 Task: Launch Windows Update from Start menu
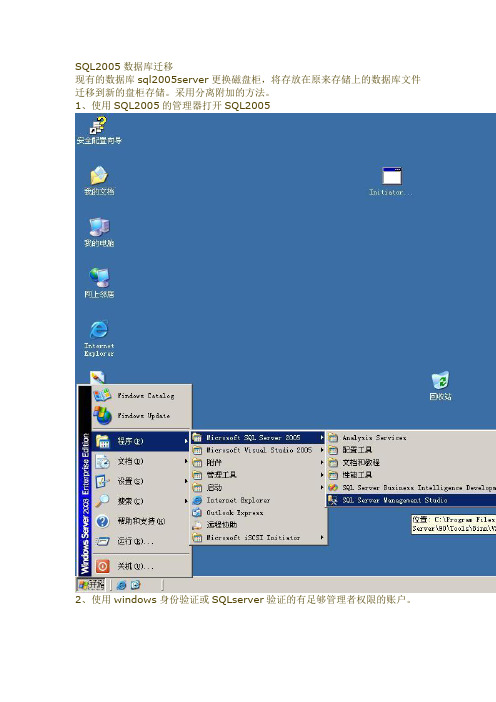point(142,415)
